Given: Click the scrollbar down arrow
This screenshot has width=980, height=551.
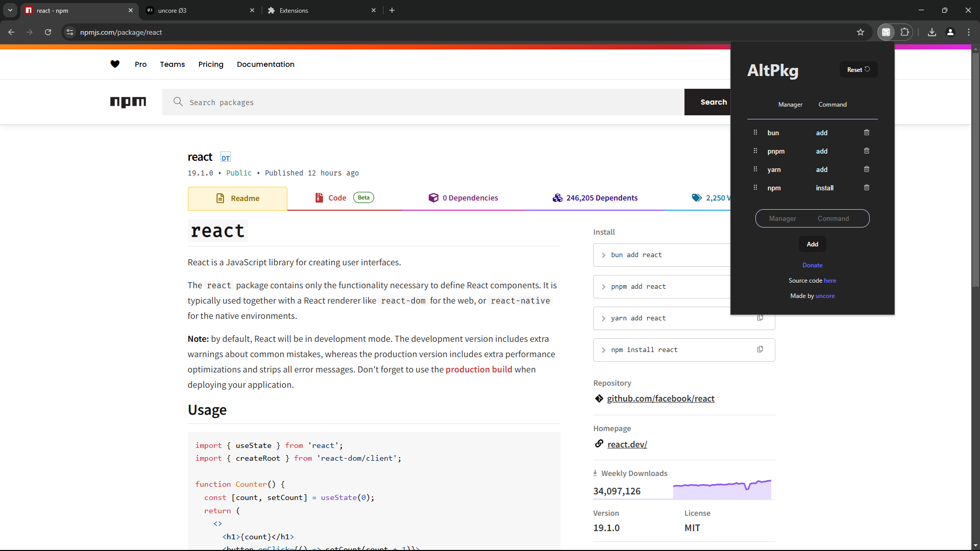Looking at the screenshot, I should [x=975, y=546].
